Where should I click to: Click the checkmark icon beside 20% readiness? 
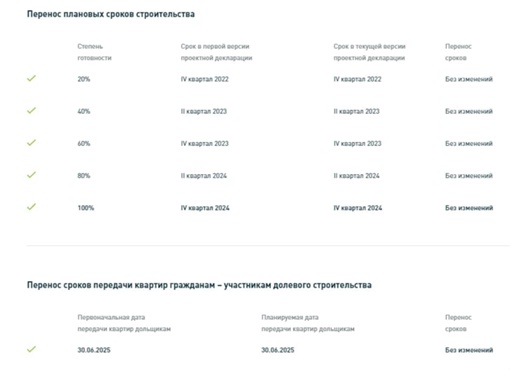pos(31,78)
